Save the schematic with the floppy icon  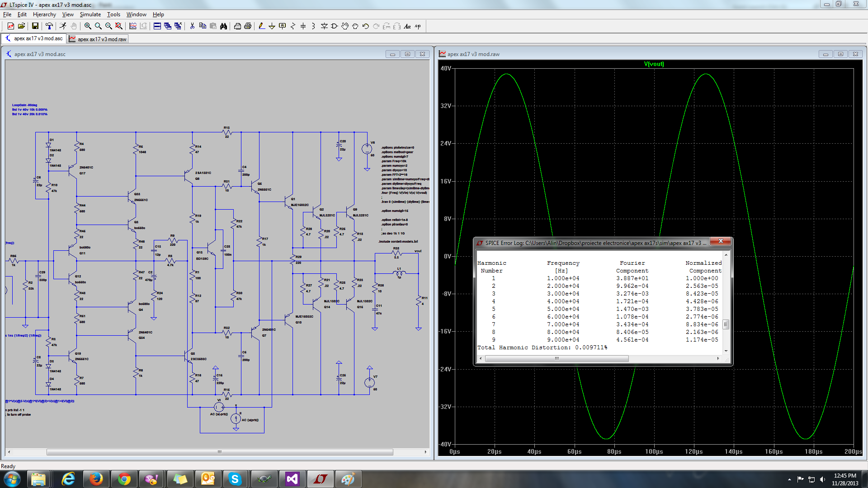[x=35, y=26]
